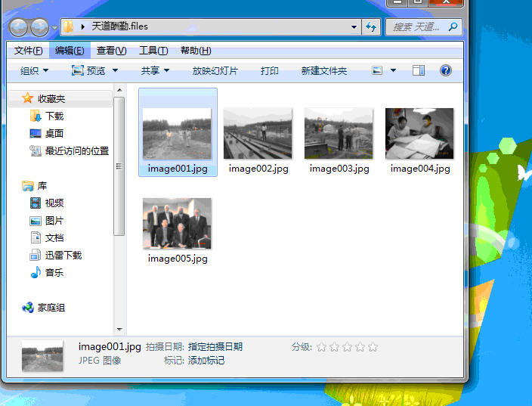The image size is (532, 406).
Task: Click the Back navigation arrow button
Action: point(18,28)
